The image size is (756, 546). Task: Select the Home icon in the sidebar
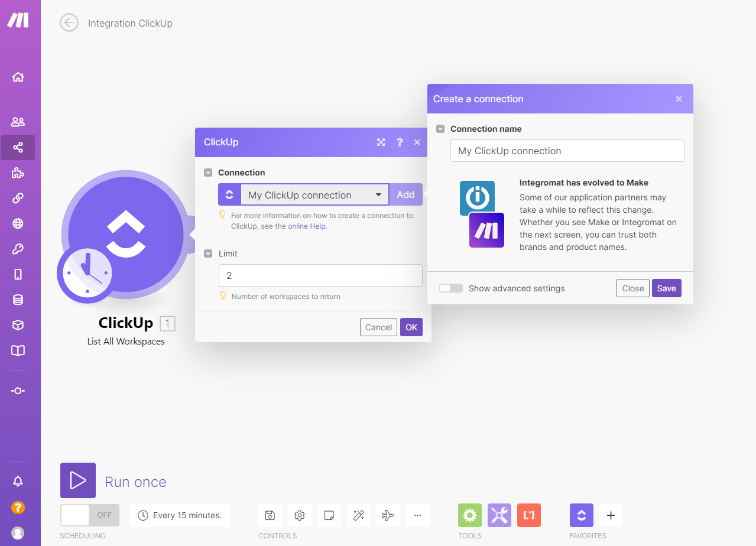[18, 76]
